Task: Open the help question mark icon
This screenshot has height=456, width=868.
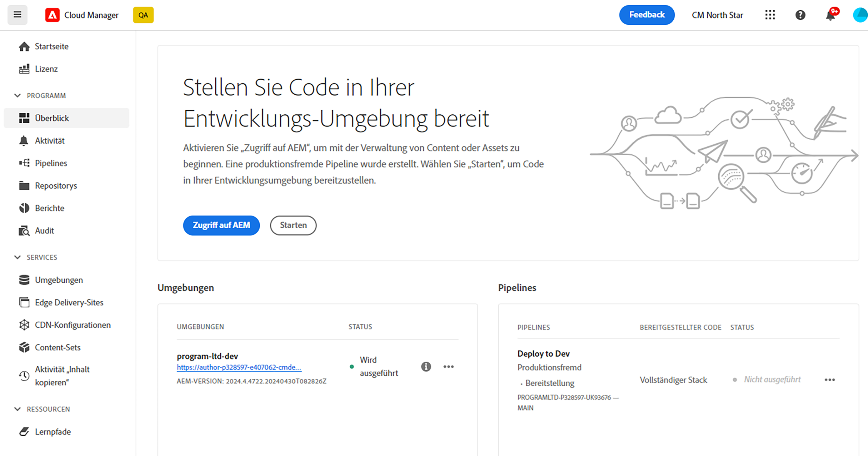Action: click(x=800, y=15)
